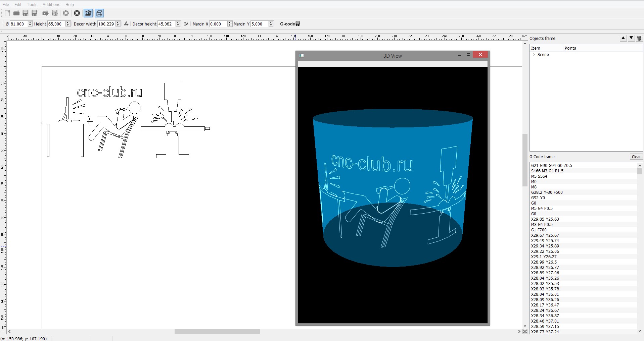Screen dimensions: 644x341
Task: Click the decor width fit icon
Action: pos(126,24)
